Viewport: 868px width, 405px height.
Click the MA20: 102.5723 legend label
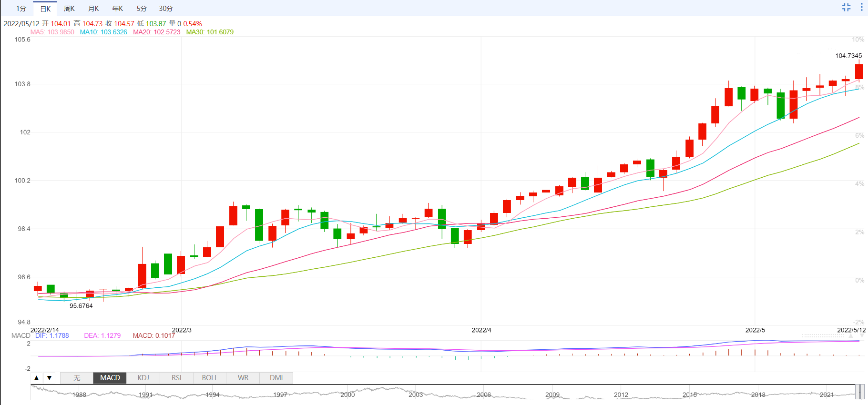point(157,32)
